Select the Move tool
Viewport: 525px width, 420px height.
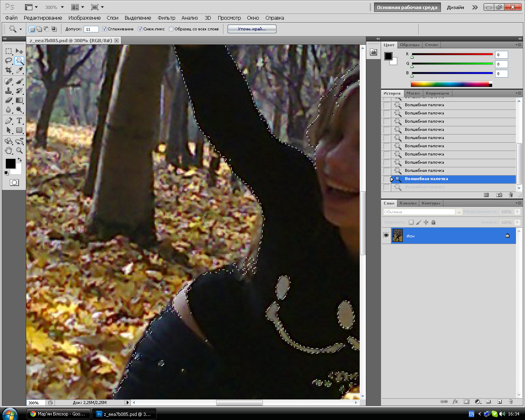(x=19, y=51)
